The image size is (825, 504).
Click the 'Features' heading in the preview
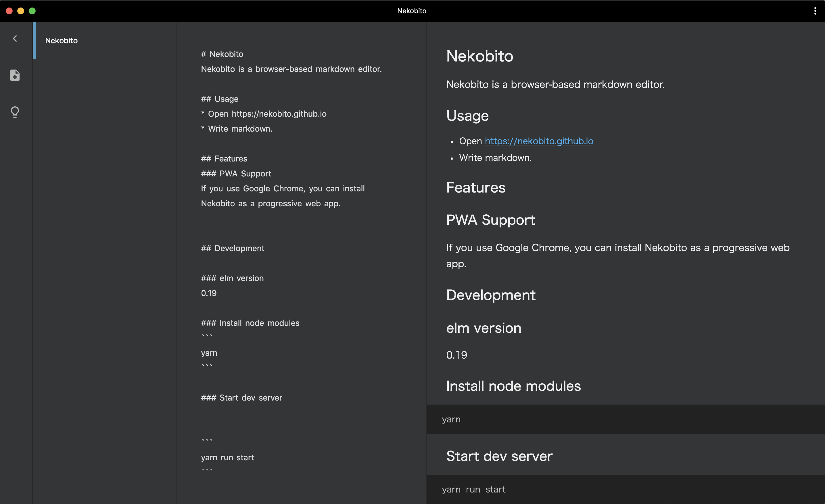[475, 188]
